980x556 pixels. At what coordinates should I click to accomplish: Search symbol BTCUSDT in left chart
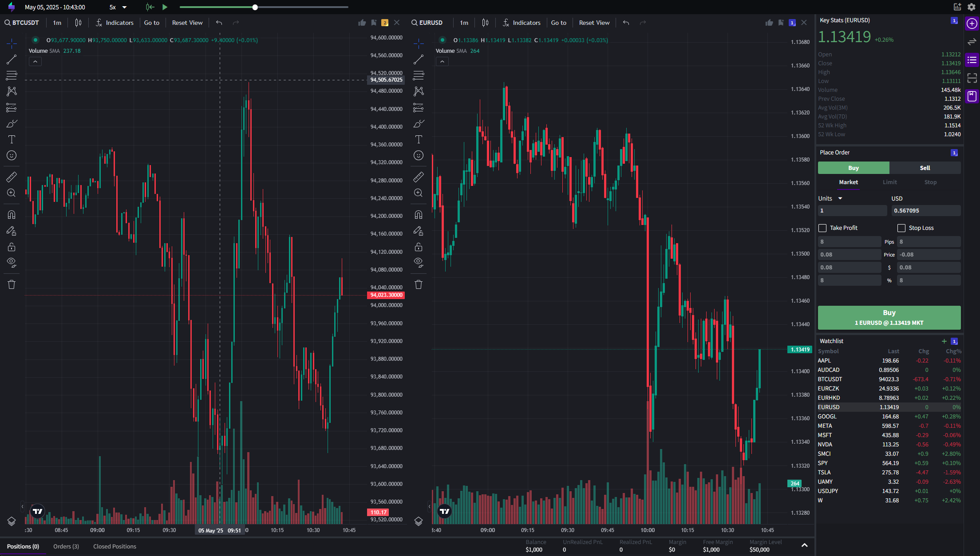click(22, 23)
